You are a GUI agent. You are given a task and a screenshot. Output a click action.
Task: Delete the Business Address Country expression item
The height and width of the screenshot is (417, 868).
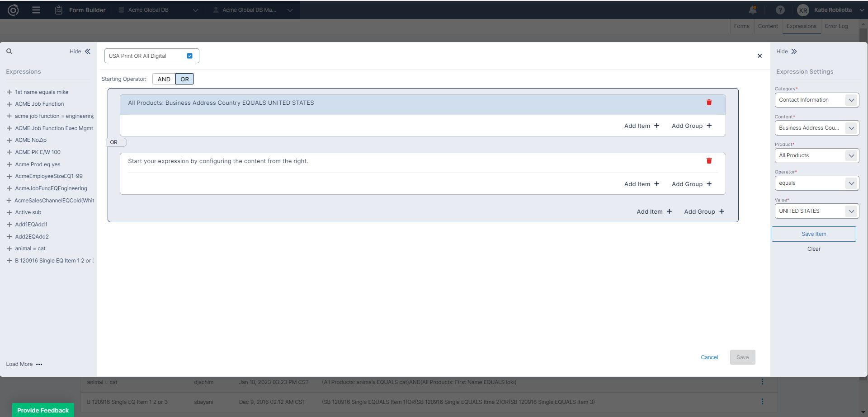(709, 103)
